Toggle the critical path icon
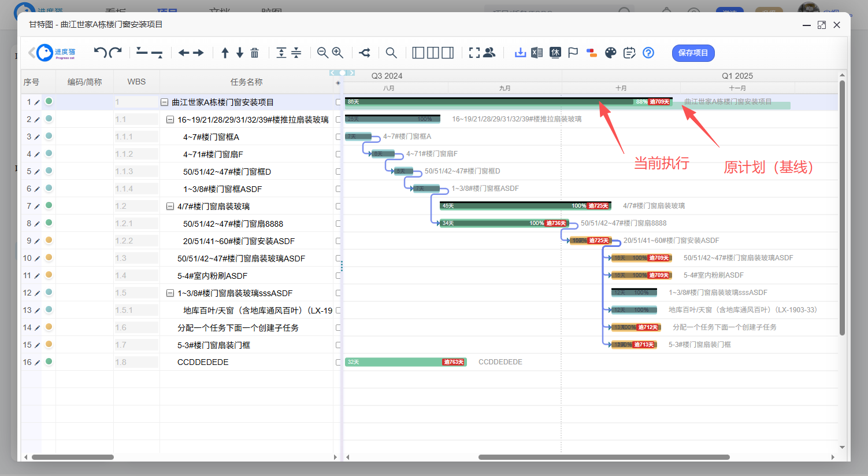This screenshot has height=476, width=868. 365,53
